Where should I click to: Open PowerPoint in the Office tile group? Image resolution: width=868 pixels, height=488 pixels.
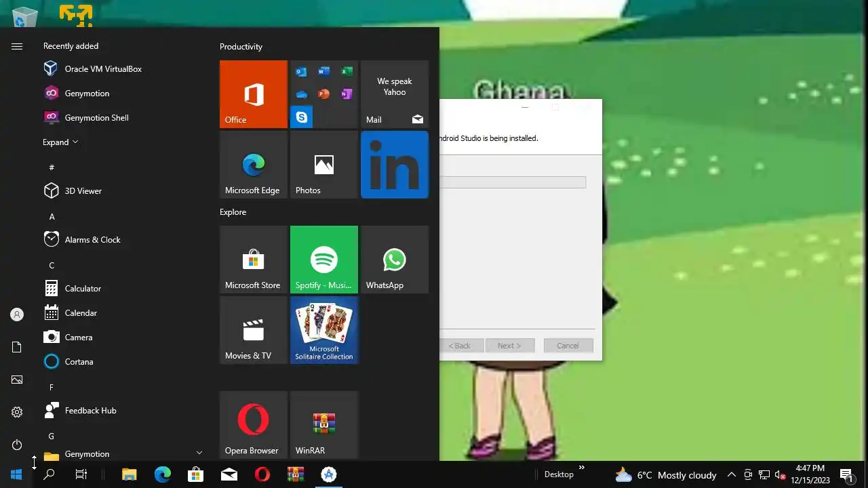pyautogui.click(x=324, y=94)
